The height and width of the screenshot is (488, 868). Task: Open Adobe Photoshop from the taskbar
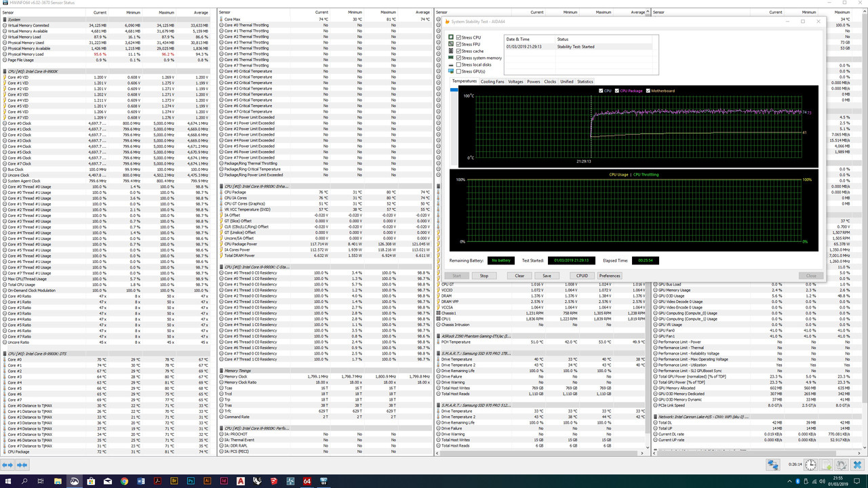(191, 481)
